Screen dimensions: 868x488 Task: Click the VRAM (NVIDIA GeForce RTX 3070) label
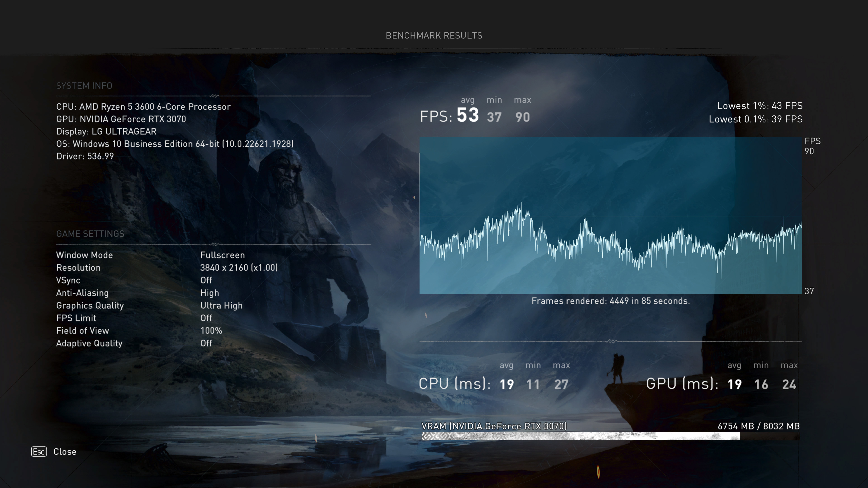coord(494,426)
